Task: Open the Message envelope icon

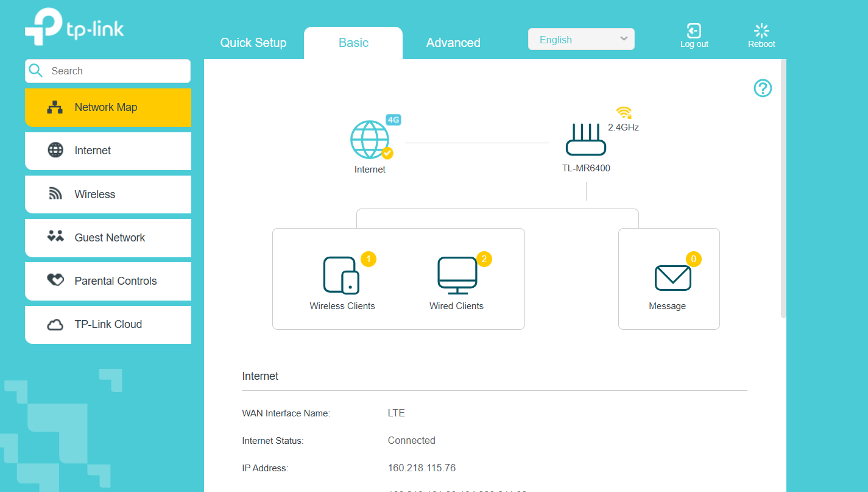Action: pyautogui.click(x=672, y=278)
